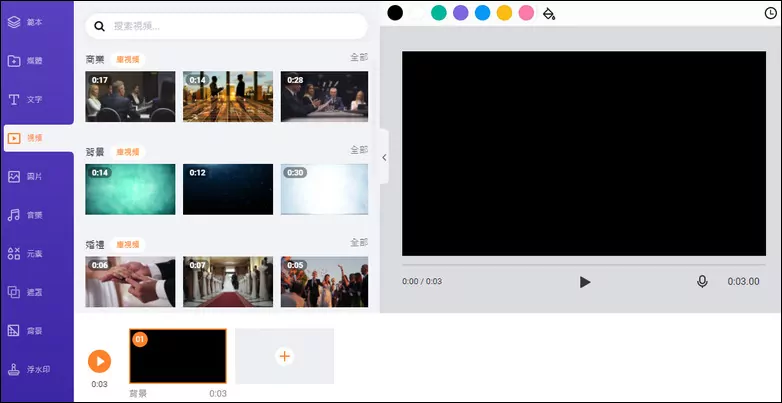Viewport: 782px width, 403px height.
Task: Select the 0:30 white background video
Action: tap(324, 190)
